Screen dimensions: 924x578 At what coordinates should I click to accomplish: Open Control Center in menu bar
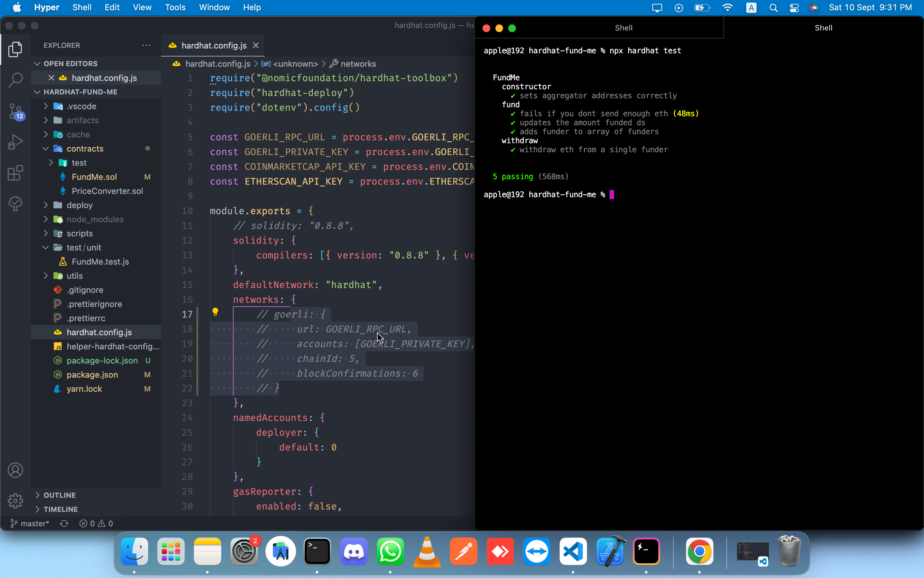point(794,8)
